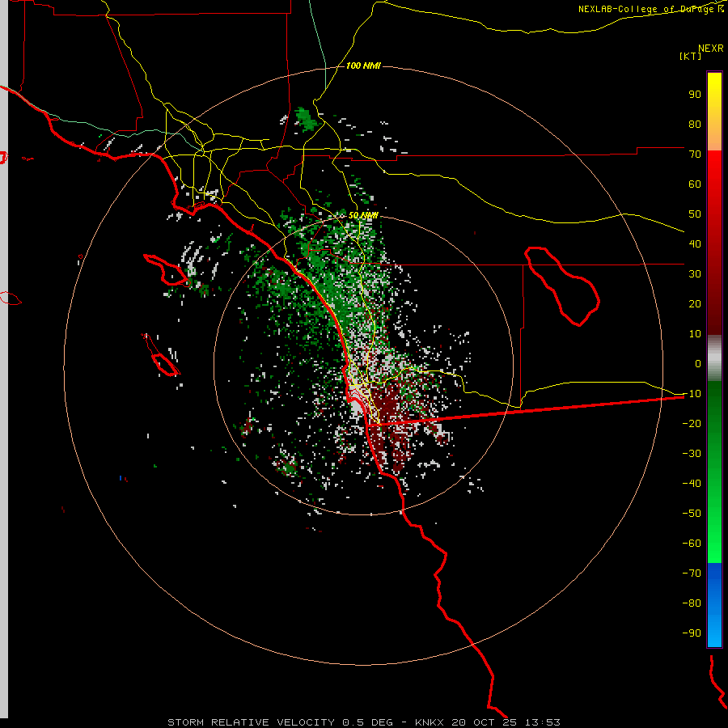The width and height of the screenshot is (728, 728).
Task: Click the 90 value on the velocity scale
Action: [695, 95]
